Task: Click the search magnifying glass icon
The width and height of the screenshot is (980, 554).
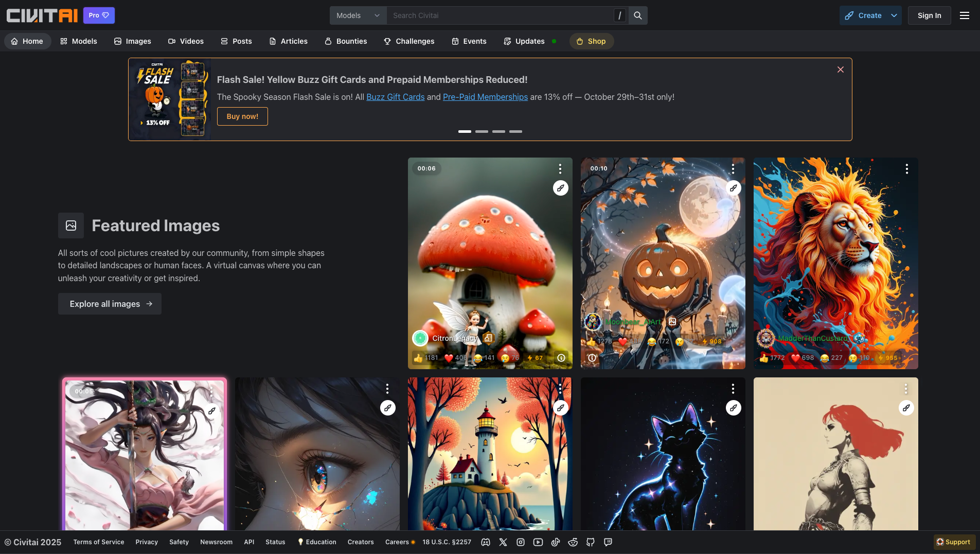Action: pos(637,15)
